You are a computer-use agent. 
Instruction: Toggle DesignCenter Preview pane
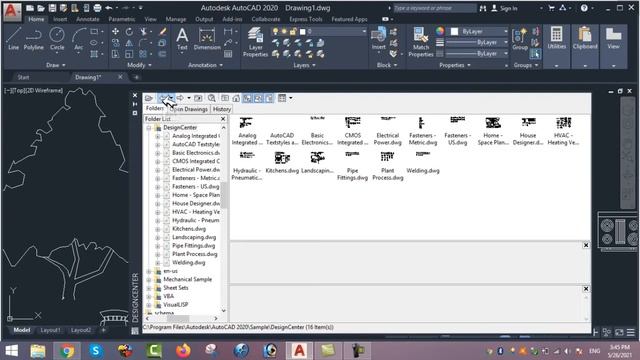tap(258, 98)
